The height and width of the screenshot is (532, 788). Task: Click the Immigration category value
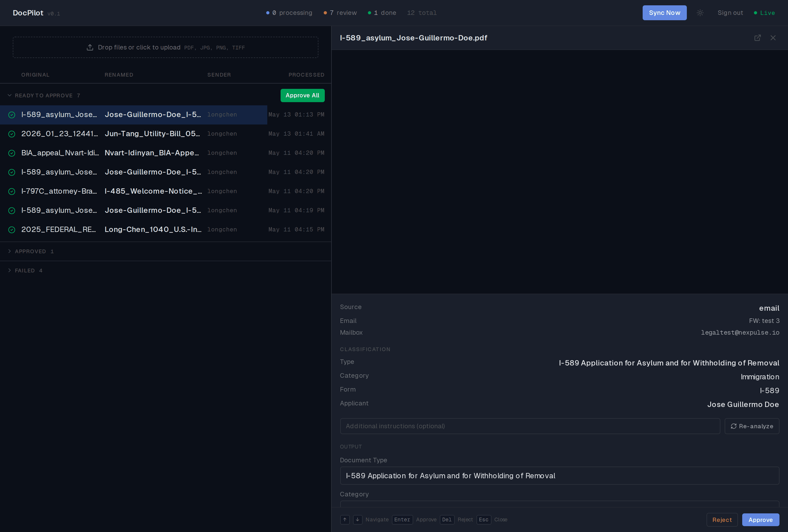click(x=760, y=377)
